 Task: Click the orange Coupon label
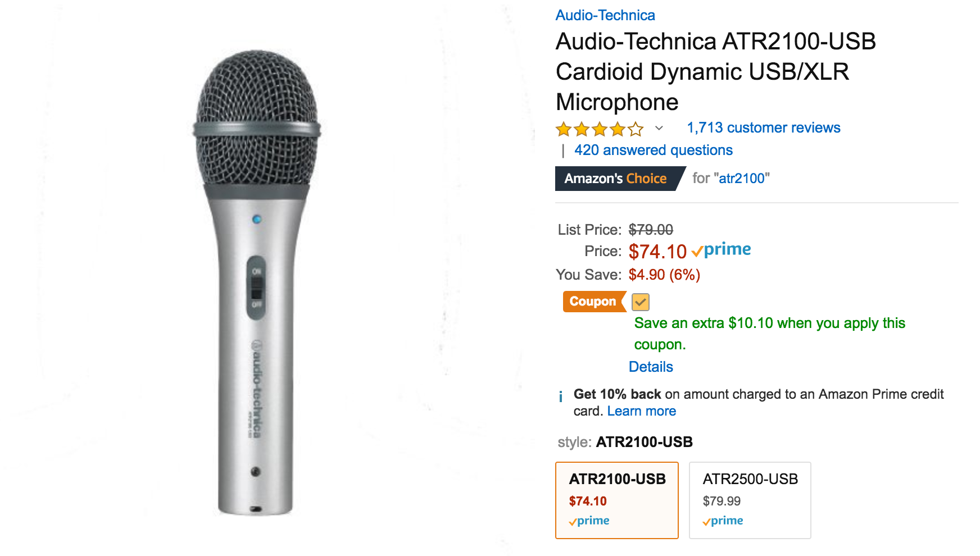(594, 302)
